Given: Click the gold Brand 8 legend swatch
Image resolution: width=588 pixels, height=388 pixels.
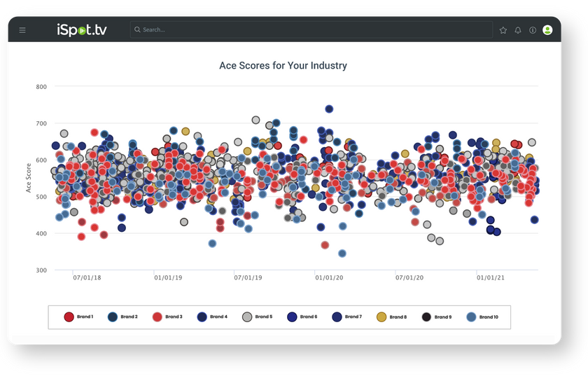Looking at the screenshot, I should [382, 317].
